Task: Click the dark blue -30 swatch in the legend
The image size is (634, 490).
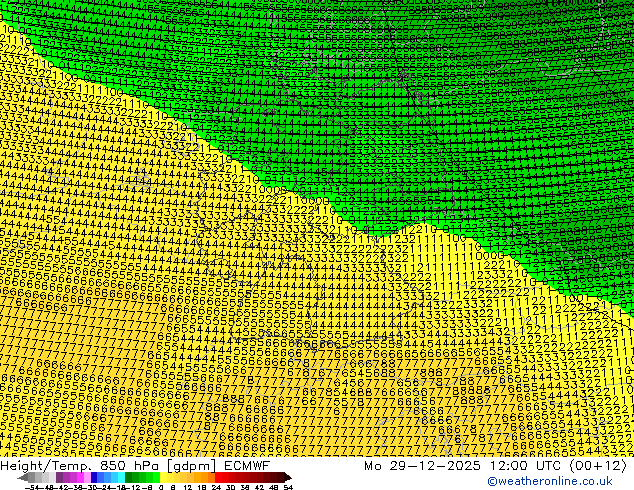Action: tap(94, 477)
